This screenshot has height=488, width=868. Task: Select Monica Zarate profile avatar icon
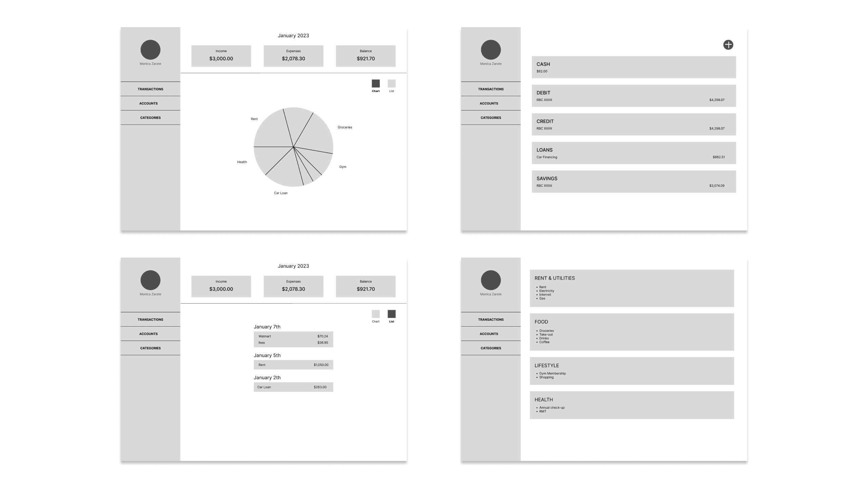[150, 49]
